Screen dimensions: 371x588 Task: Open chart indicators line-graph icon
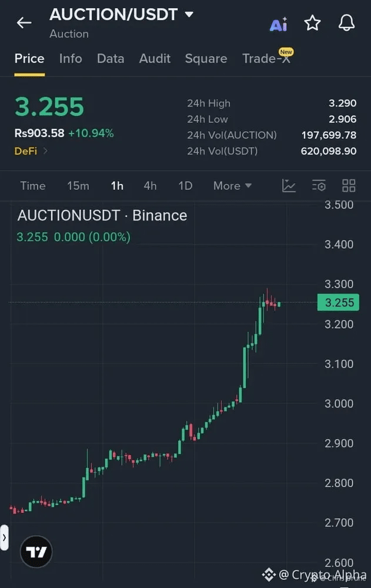pyautogui.click(x=289, y=186)
